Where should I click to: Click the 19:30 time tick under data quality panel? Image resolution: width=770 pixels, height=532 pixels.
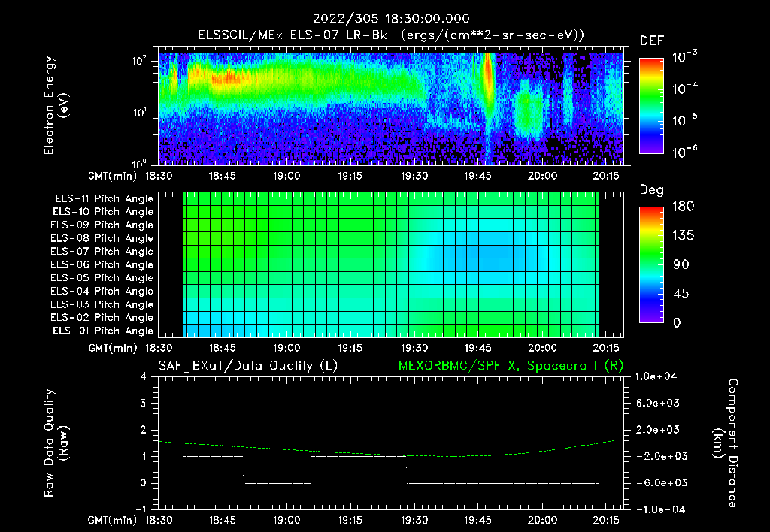tap(414, 520)
